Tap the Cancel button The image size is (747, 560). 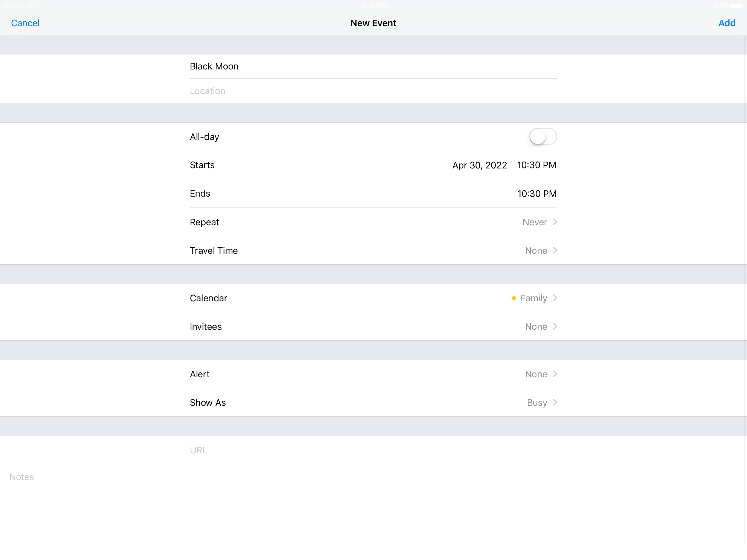click(x=25, y=23)
